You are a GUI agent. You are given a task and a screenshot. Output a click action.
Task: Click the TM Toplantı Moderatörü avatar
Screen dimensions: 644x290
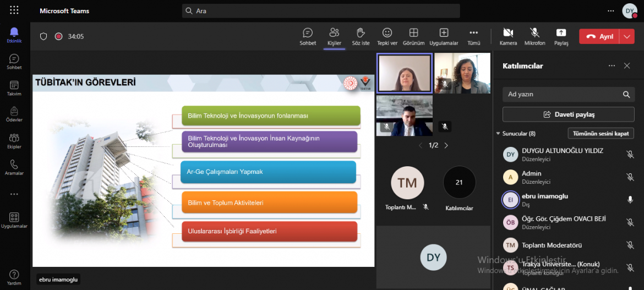(407, 183)
